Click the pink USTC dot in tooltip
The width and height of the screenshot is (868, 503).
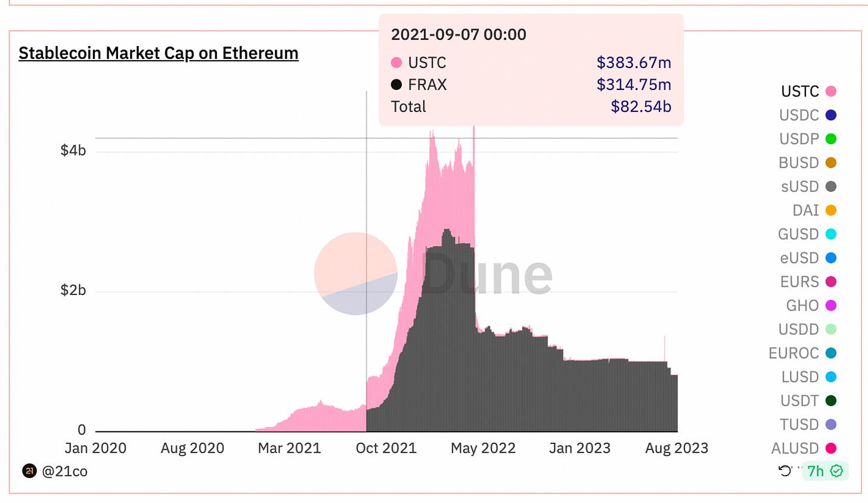point(396,63)
